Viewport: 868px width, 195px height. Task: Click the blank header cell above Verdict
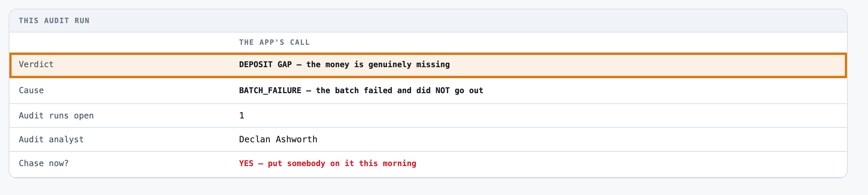tap(123, 42)
